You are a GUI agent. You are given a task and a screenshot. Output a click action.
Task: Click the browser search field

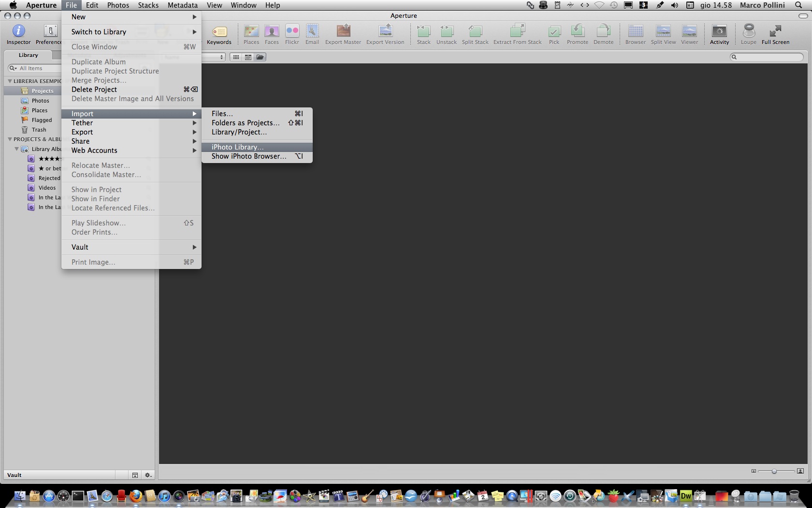pyautogui.click(x=767, y=57)
